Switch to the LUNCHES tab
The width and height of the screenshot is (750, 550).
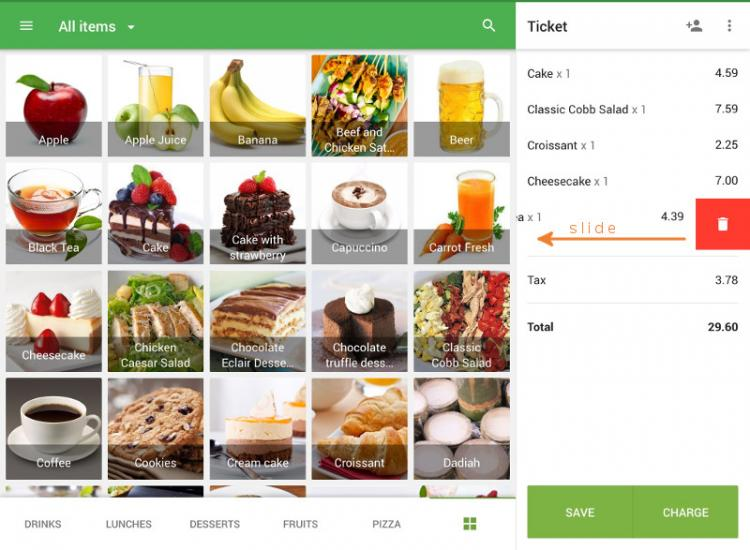tap(129, 524)
